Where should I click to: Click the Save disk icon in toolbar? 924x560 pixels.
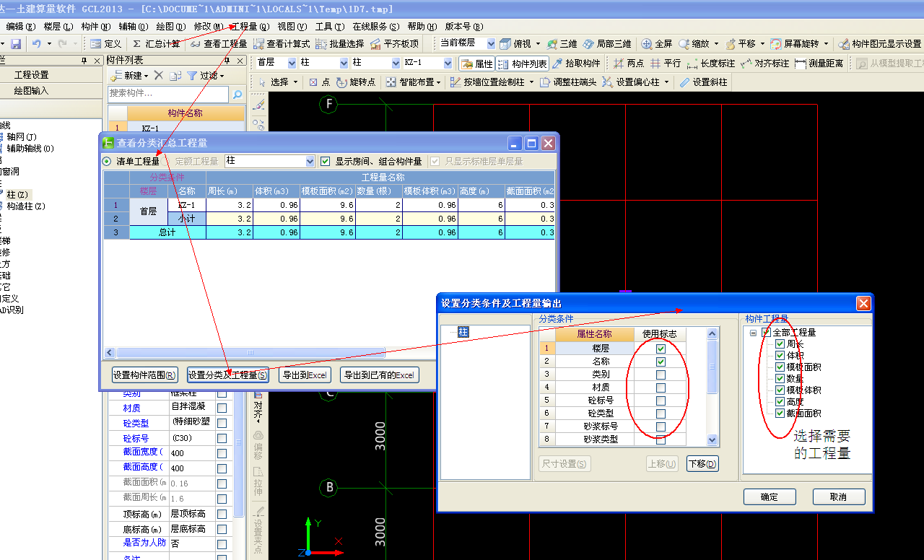(16, 44)
